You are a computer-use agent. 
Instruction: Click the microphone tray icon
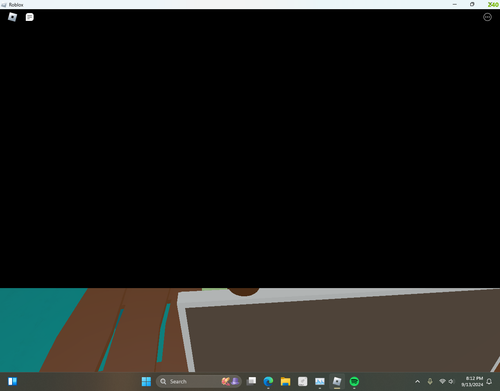pyautogui.click(x=430, y=381)
